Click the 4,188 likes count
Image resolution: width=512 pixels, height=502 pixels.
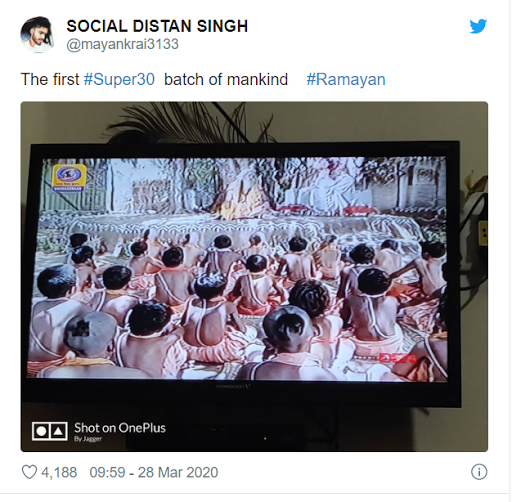pyautogui.click(x=59, y=472)
